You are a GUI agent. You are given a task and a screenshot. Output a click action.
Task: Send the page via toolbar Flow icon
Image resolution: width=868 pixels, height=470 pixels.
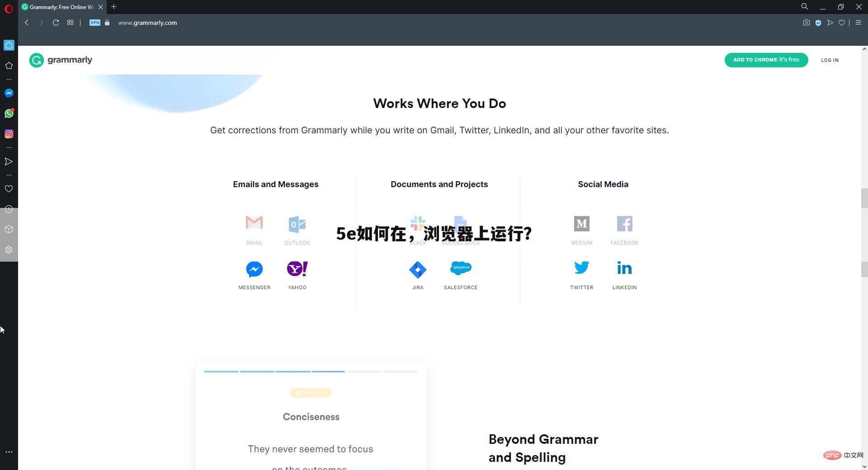coord(830,23)
